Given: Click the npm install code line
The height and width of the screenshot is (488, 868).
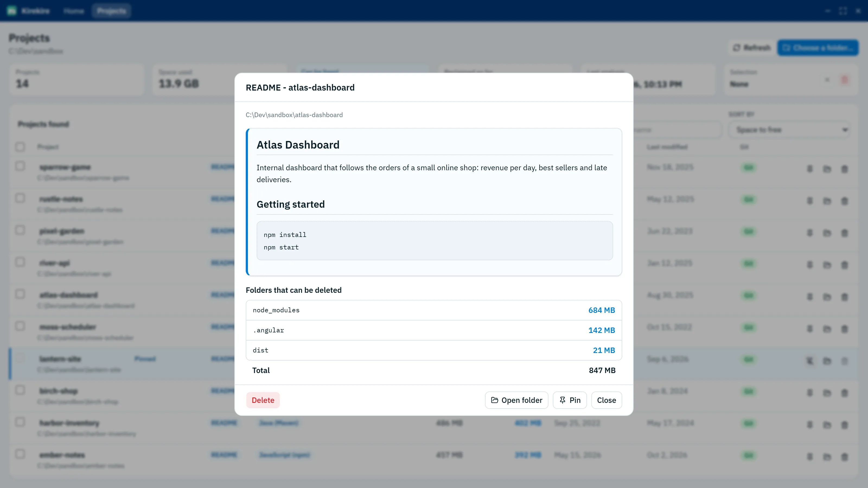Looking at the screenshot, I should point(285,235).
